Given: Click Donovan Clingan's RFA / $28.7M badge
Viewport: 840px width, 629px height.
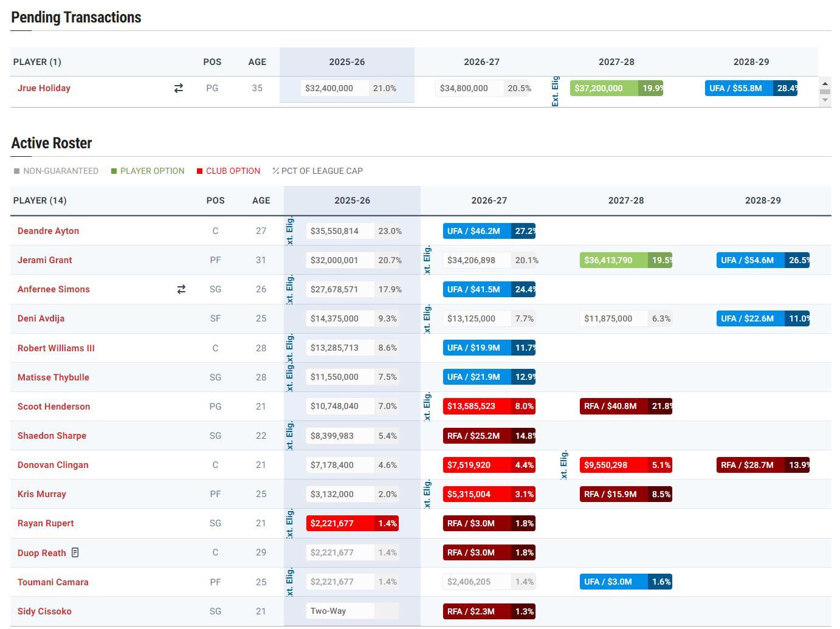Looking at the screenshot, I should click(x=748, y=465).
